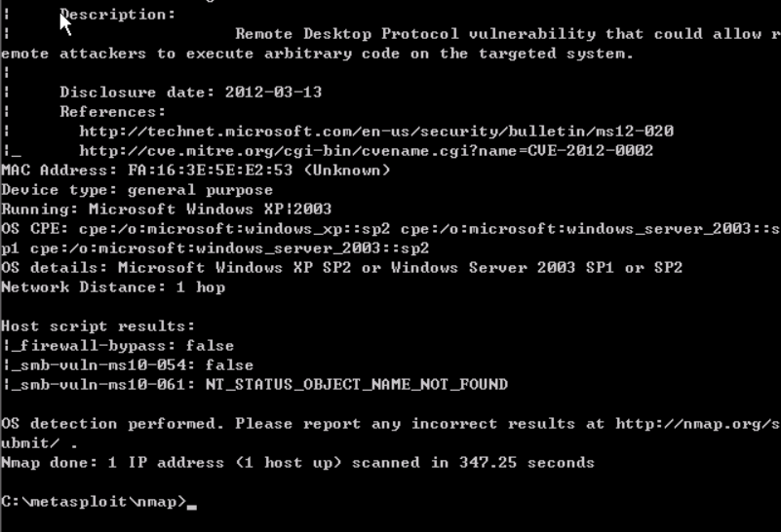Click the "Nmap done" summary line
Screen dimensions: 781x532
click(x=297, y=463)
